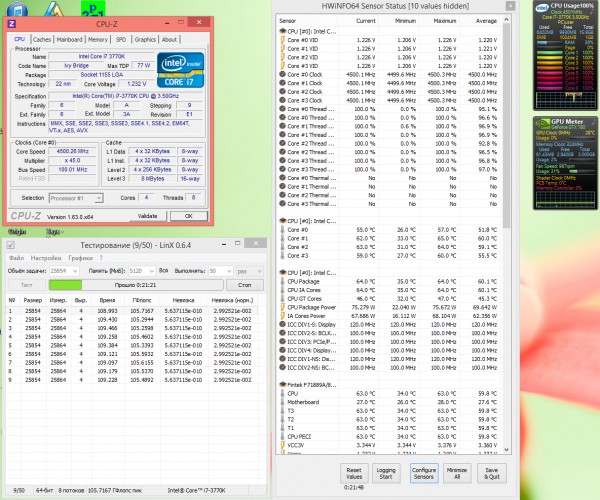The width and height of the screenshot is (600, 500).
Task: Click the CPU Usage gadget history graph
Action: [x=566, y=100]
